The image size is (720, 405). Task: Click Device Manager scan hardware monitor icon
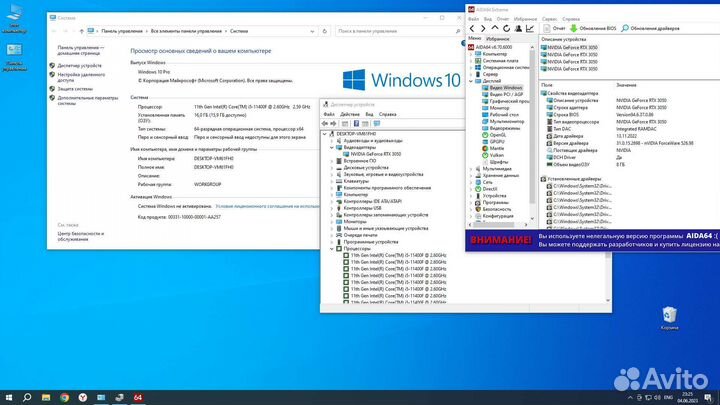(x=377, y=124)
